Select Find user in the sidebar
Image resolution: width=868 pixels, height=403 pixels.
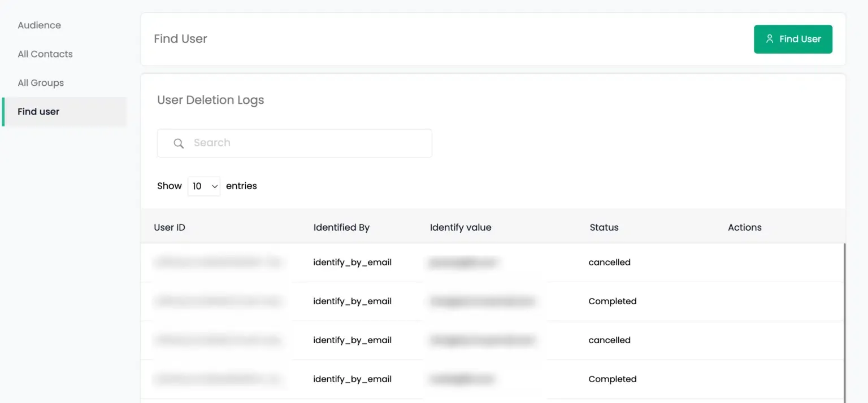click(x=64, y=112)
